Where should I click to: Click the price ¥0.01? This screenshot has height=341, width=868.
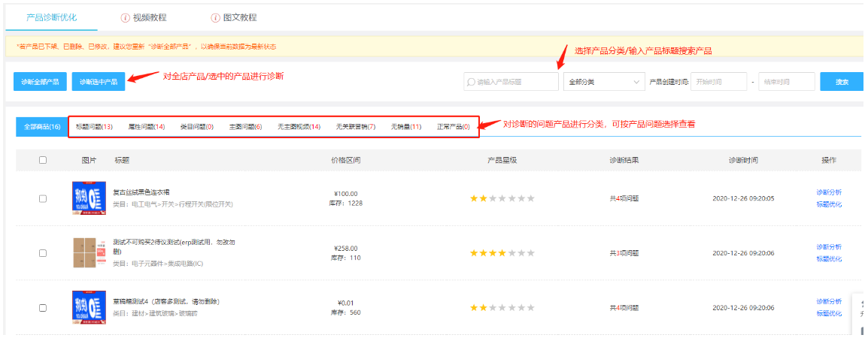[346, 302]
